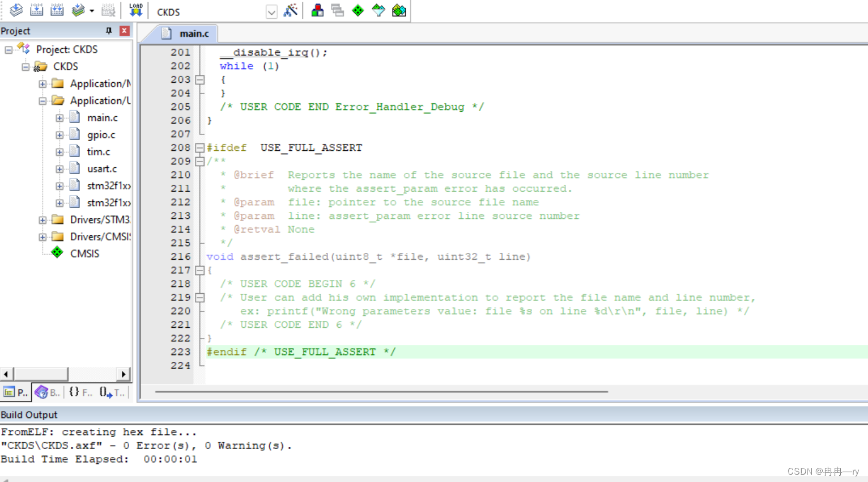Close the Project panel with red X
Screen dimensions: 868x482
pos(124,31)
